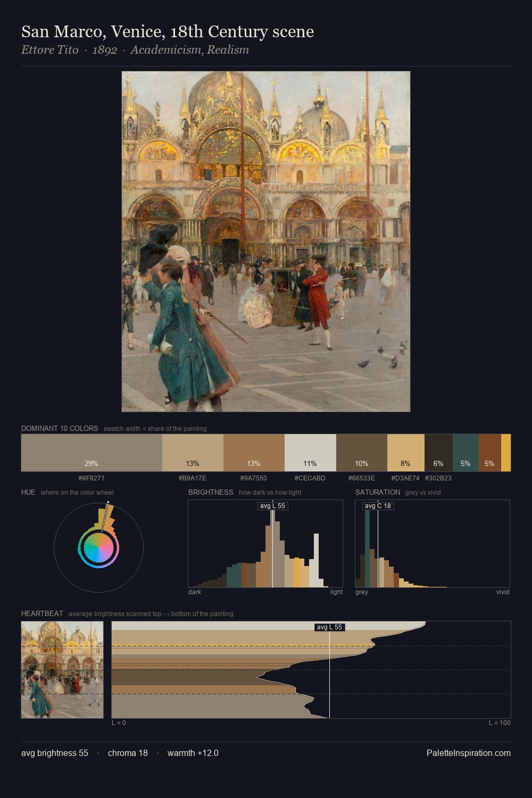Click the painting title 'San Marco, Venice, 18th Century scene'
Viewport: 532px width, 798px height.
pyautogui.click(x=168, y=32)
